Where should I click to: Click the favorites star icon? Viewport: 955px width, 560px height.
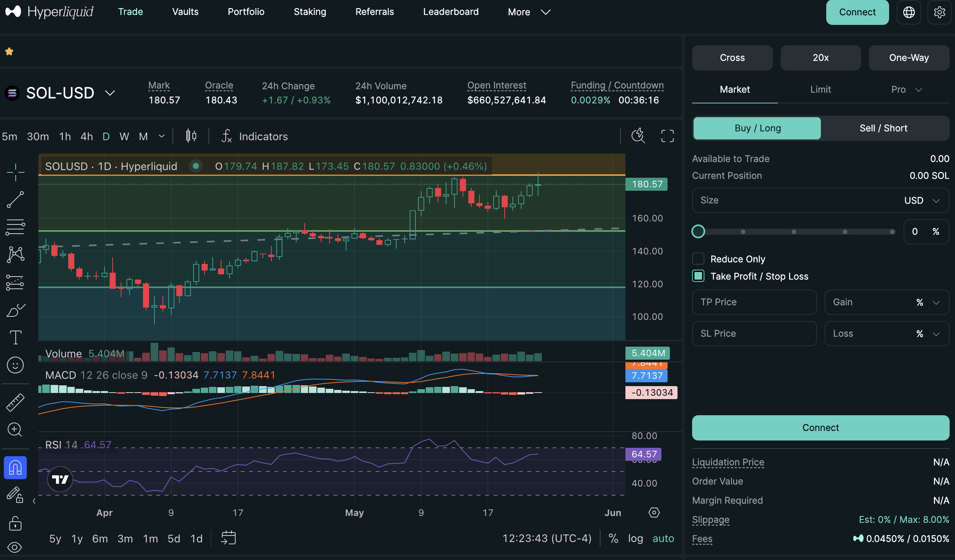[x=9, y=51]
